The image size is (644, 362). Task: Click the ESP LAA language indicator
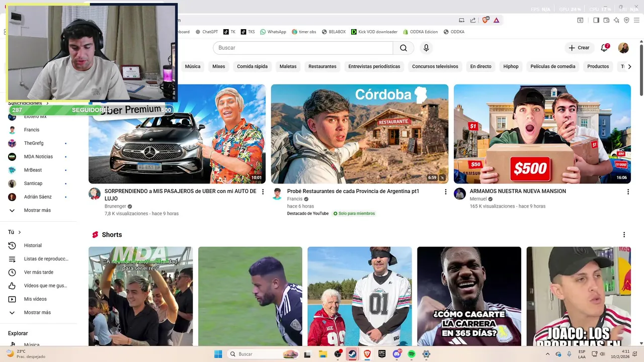tap(582, 354)
